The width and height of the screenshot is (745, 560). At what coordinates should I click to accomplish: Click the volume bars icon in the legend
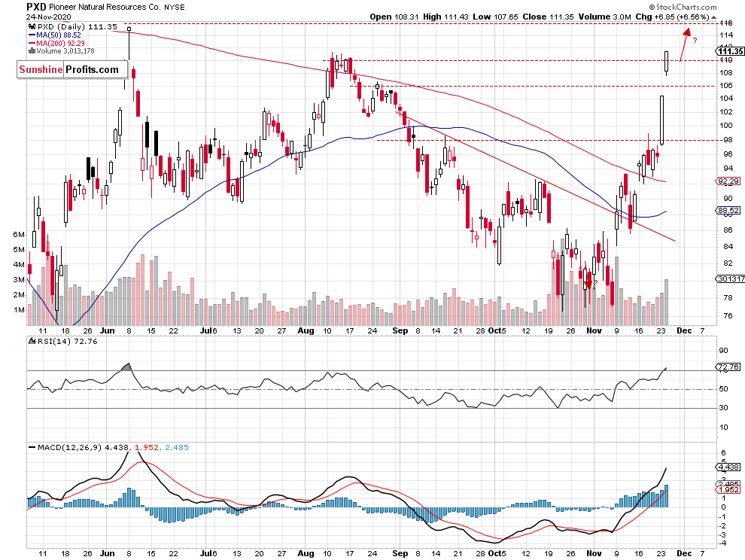point(32,51)
